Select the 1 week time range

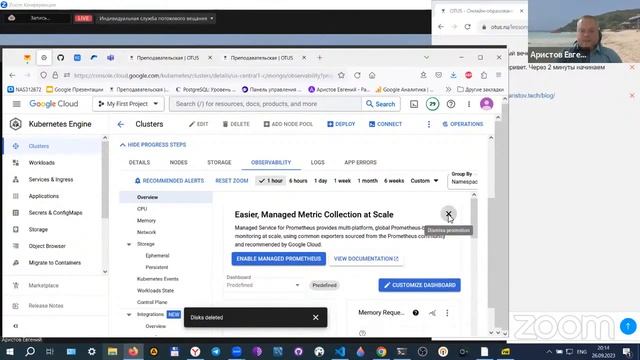pyautogui.click(x=342, y=181)
